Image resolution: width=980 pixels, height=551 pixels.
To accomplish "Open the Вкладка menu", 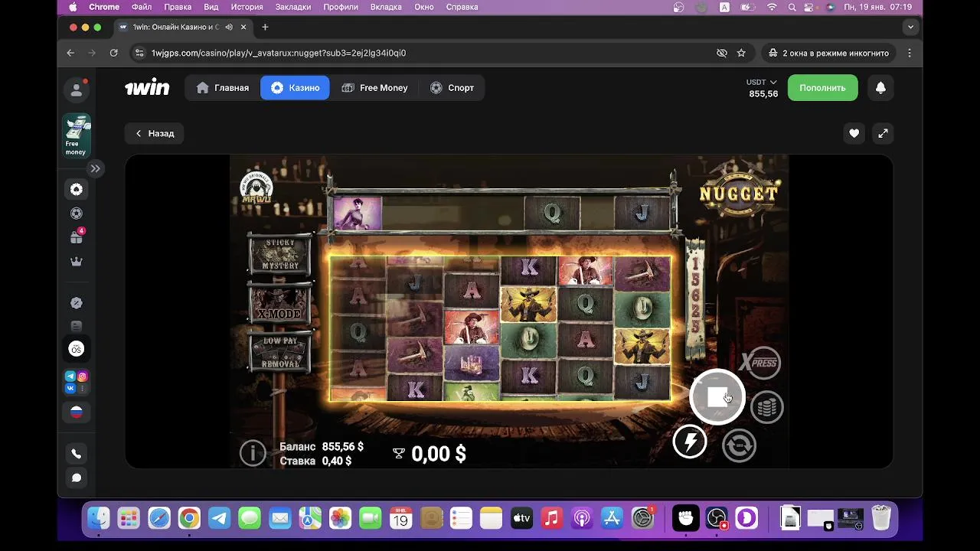I will point(386,7).
